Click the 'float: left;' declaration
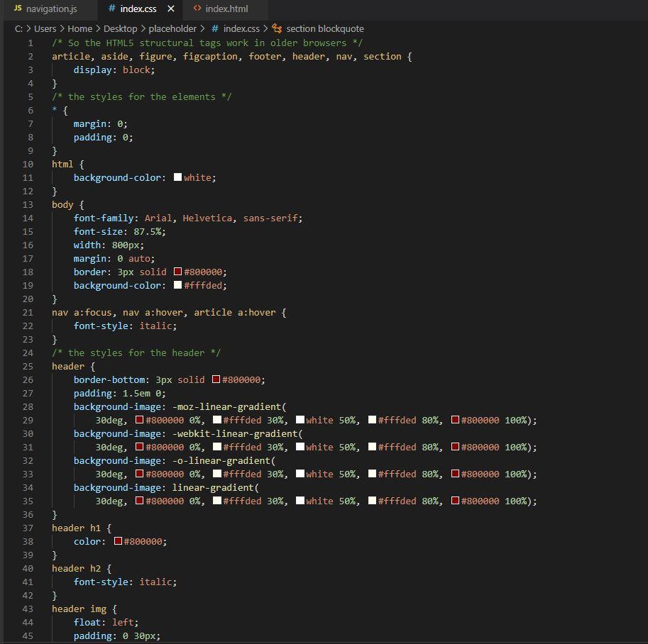The width and height of the screenshot is (648, 644). (106, 622)
